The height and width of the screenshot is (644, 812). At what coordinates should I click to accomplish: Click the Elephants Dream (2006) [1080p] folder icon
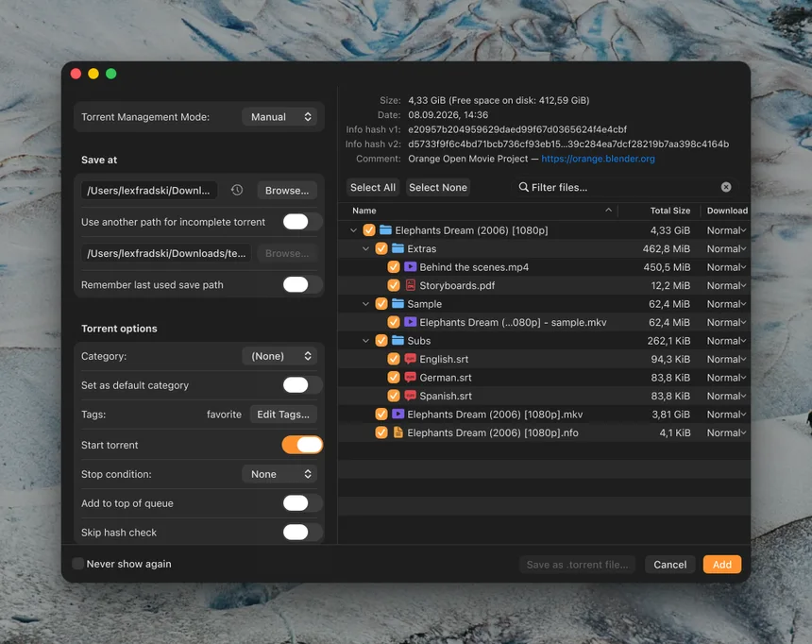pos(385,229)
